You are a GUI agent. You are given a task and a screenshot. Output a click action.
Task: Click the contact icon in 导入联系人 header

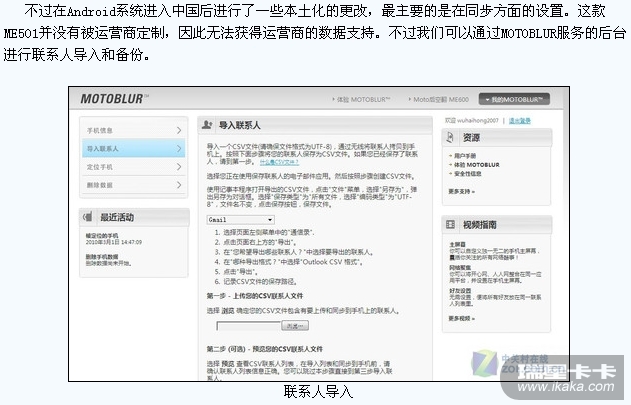coord(207,125)
